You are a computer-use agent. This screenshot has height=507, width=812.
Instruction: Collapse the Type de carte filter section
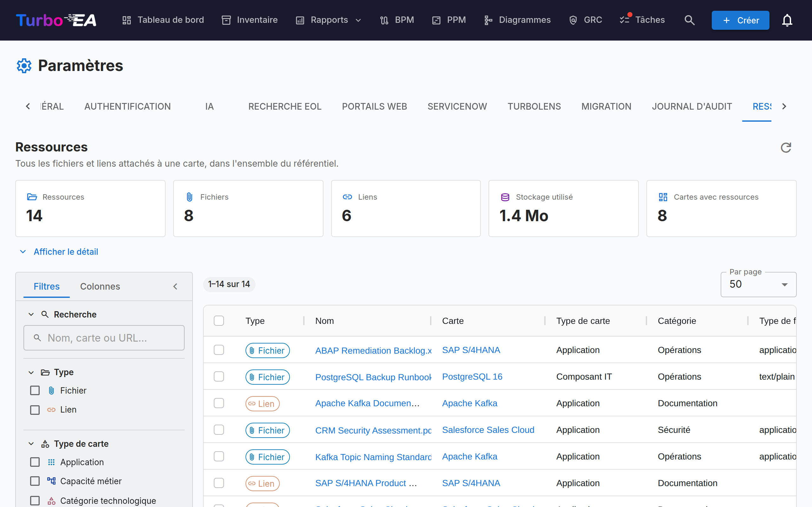[x=31, y=444]
